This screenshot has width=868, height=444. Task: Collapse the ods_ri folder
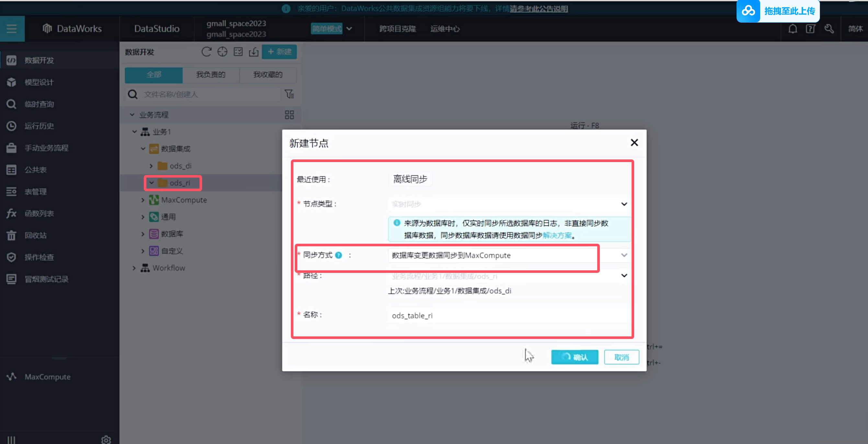(152, 183)
